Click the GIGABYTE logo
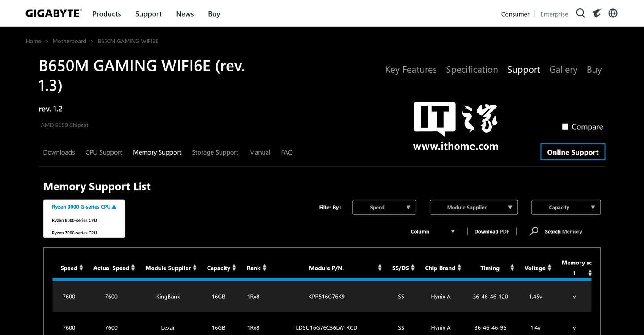Image resolution: width=644 pixels, height=335 pixels. point(53,13)
